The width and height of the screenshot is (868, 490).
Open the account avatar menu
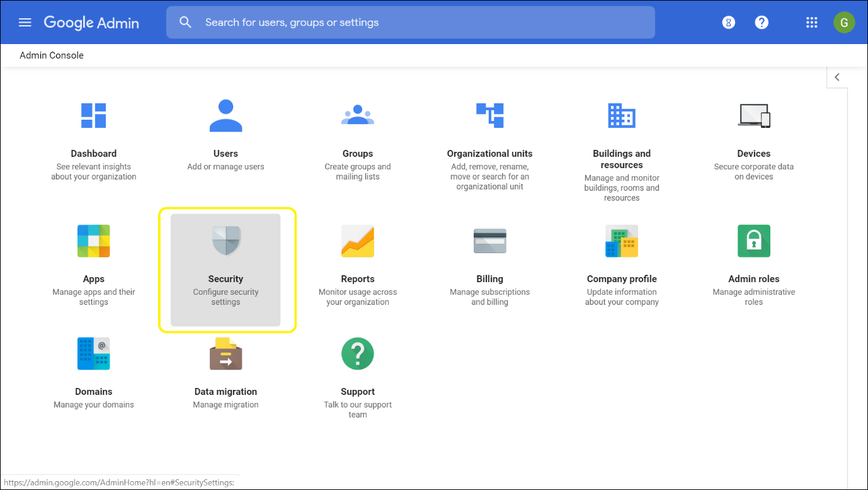pyautogui.click(x=844, y=23)
